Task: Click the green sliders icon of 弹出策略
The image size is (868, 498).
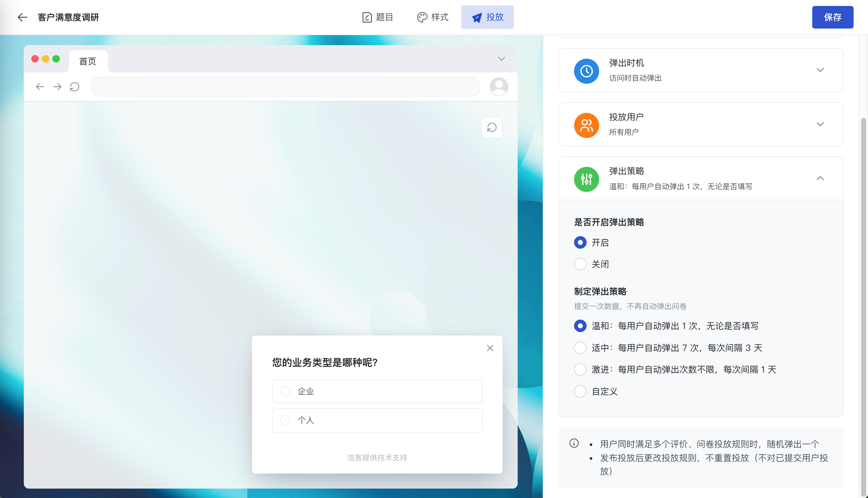Action: (x=586, y=179)
